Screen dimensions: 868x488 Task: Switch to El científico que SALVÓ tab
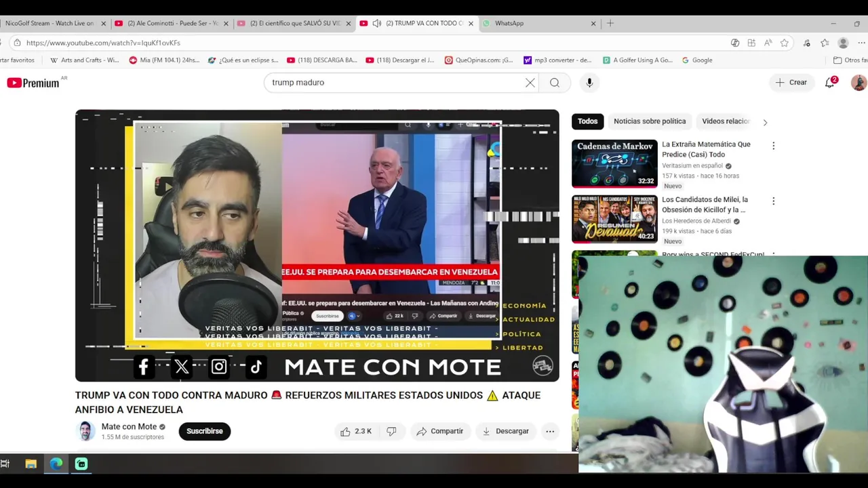pos(294,23)
